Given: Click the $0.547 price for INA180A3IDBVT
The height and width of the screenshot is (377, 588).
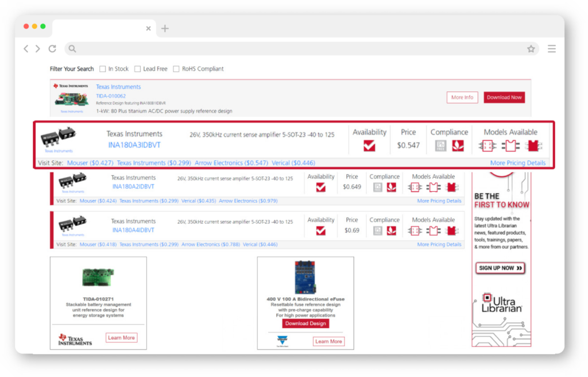Looking at the screenshot, I should pyautogui.click(x=408, y=145).
